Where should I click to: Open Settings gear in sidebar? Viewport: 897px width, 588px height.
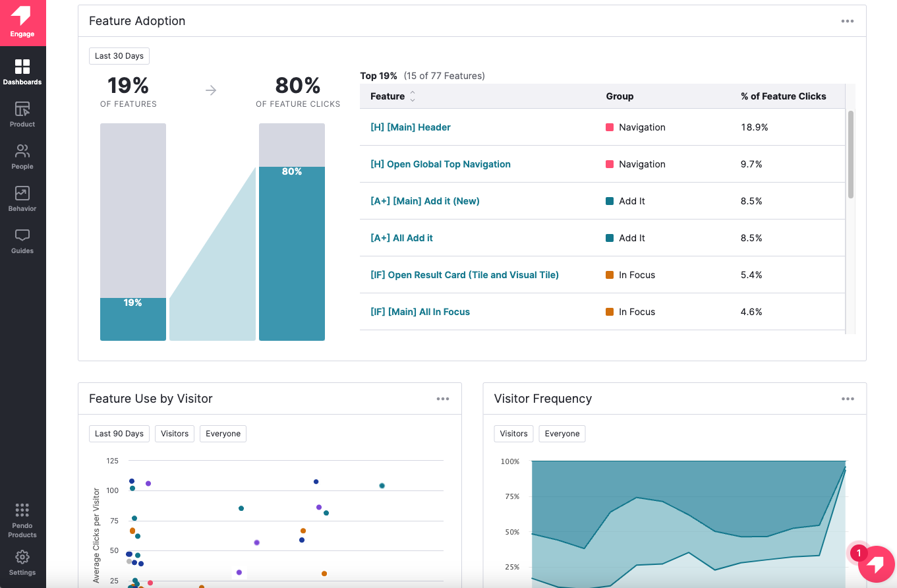coord(22,562)
